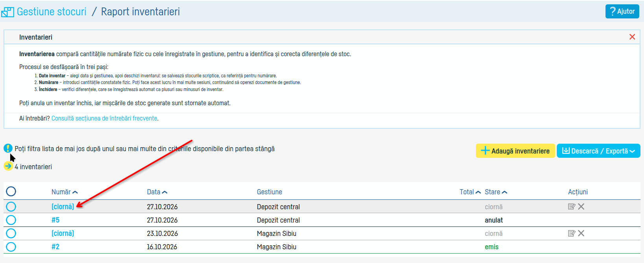Tick the selection circle for inventory #2
This screenshot has height=263, width=644.
coord(11,247)
